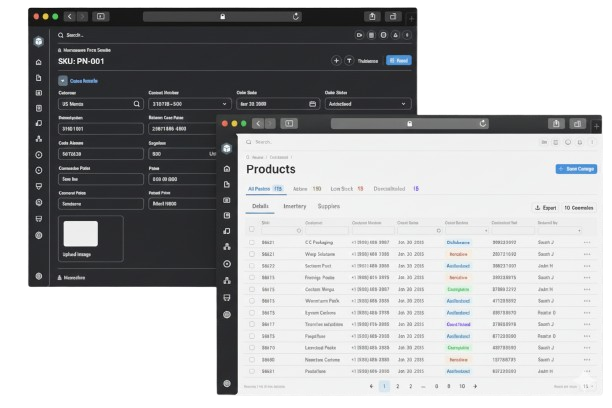Open the calendar icon in the date field
The height and width of the screenshot is (408, 612).
tap(312, 104)
